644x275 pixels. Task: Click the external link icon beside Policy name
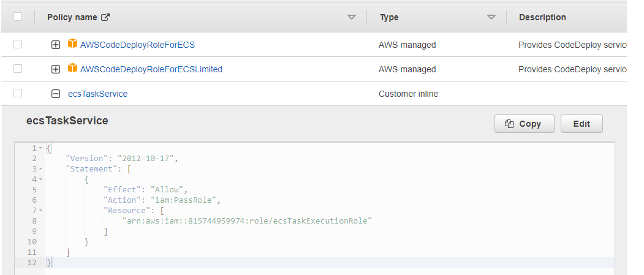(105, 17)
